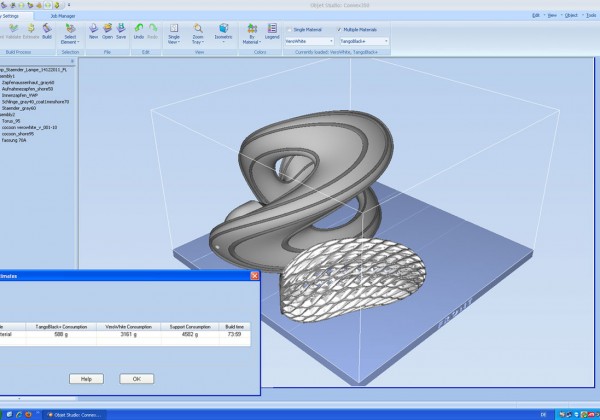This screenshot has height=420, width=600.
Task: Select the cocoon_shore95 tree item
Action: tap(18, 134)
